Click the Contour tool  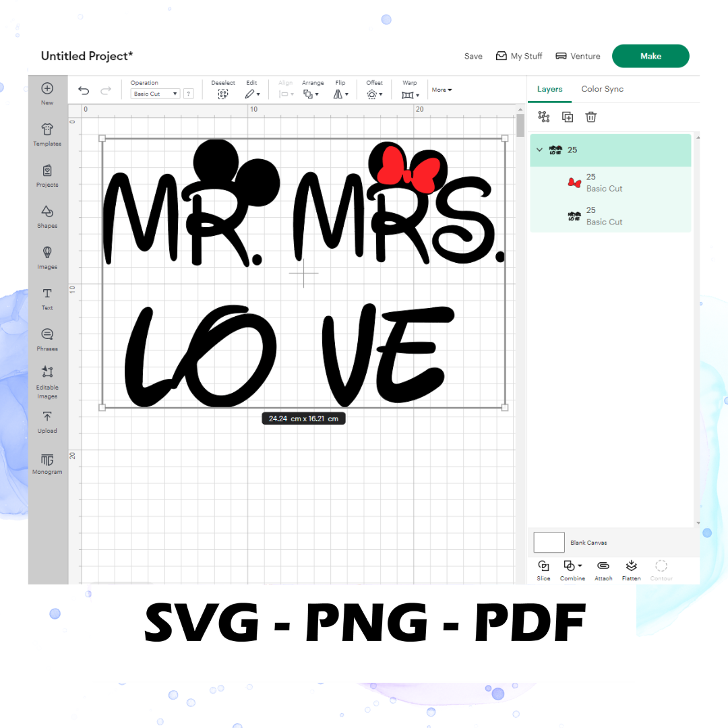661,570
